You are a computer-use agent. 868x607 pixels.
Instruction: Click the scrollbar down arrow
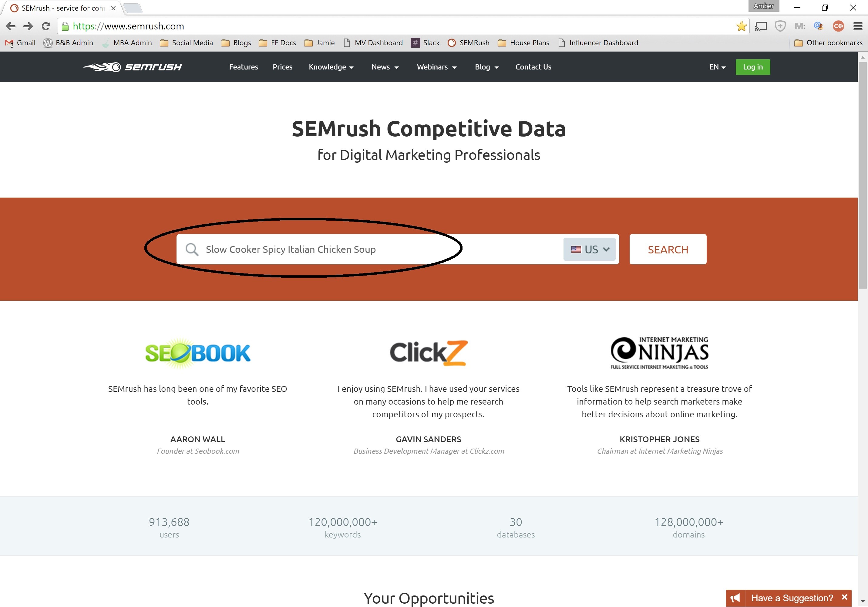tap(863, 601)
